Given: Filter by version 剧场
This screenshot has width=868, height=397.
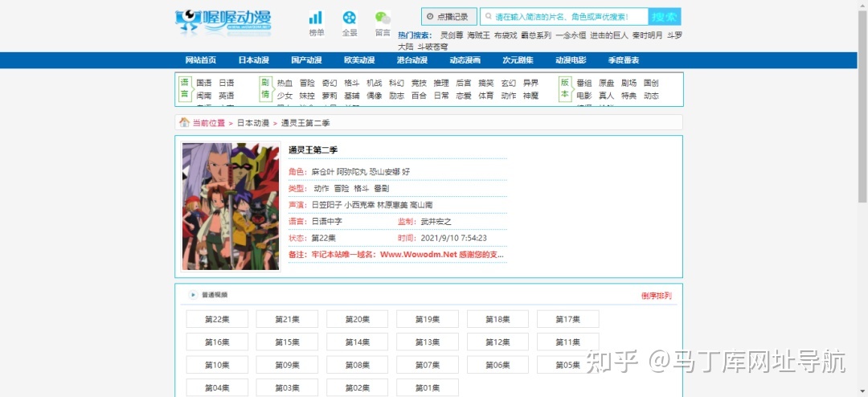Looking at the screenshot, I should point(628,83).
